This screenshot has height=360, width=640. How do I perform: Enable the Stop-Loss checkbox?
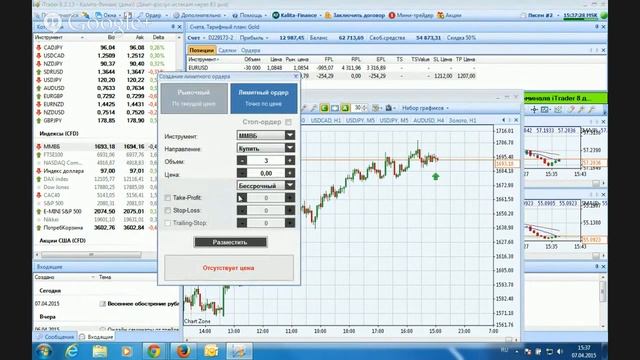(x=167, y=211)
